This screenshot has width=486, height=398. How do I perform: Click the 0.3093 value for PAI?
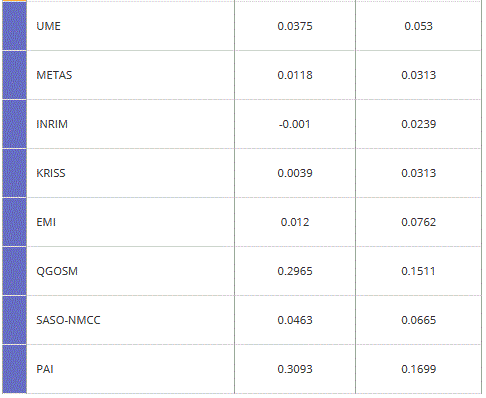pyautogui.click(x=295, y=369)
